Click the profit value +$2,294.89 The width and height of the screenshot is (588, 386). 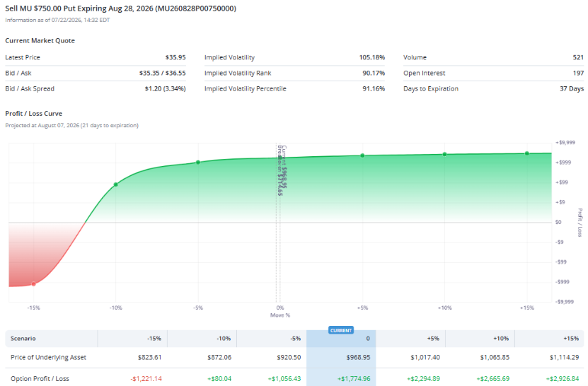[x=423, y=378]
